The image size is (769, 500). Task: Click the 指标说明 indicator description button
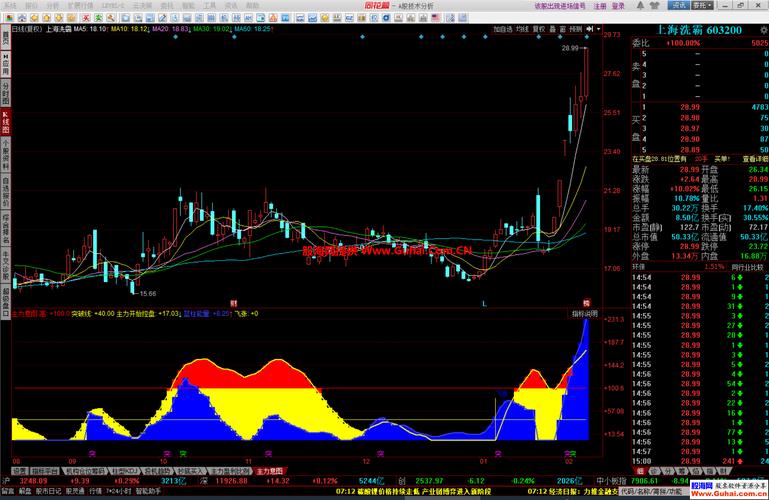coord(585,314)
